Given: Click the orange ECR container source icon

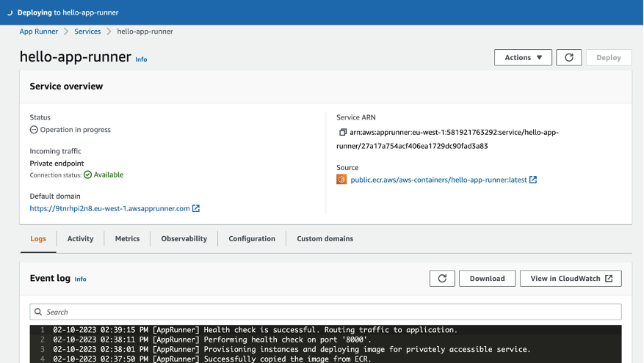Looking at the screenshot, I should point(341,179).
